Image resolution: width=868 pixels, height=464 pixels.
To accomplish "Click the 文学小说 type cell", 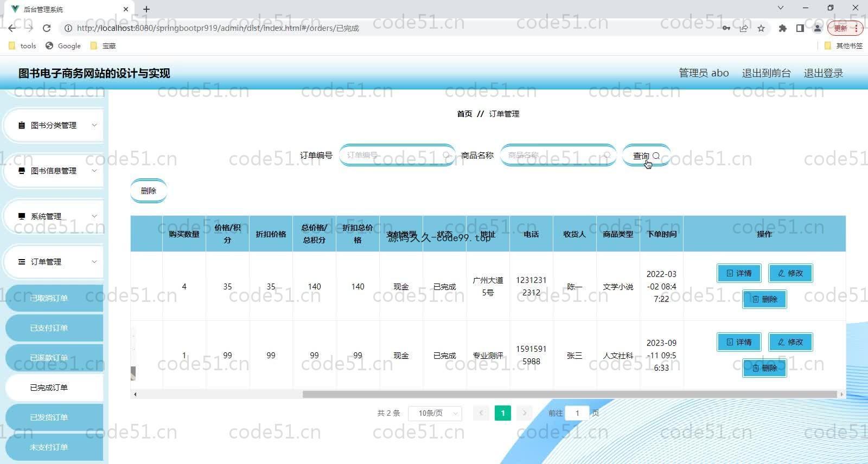I will 618,287.
